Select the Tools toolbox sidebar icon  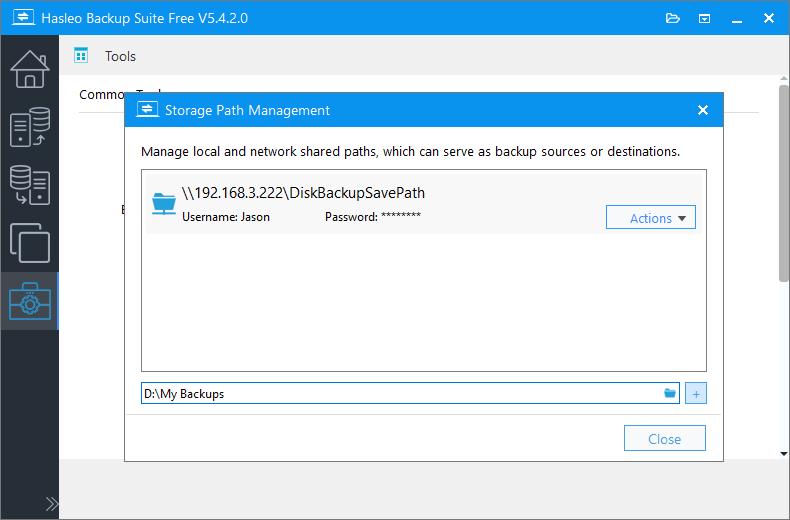coord(30,301)
